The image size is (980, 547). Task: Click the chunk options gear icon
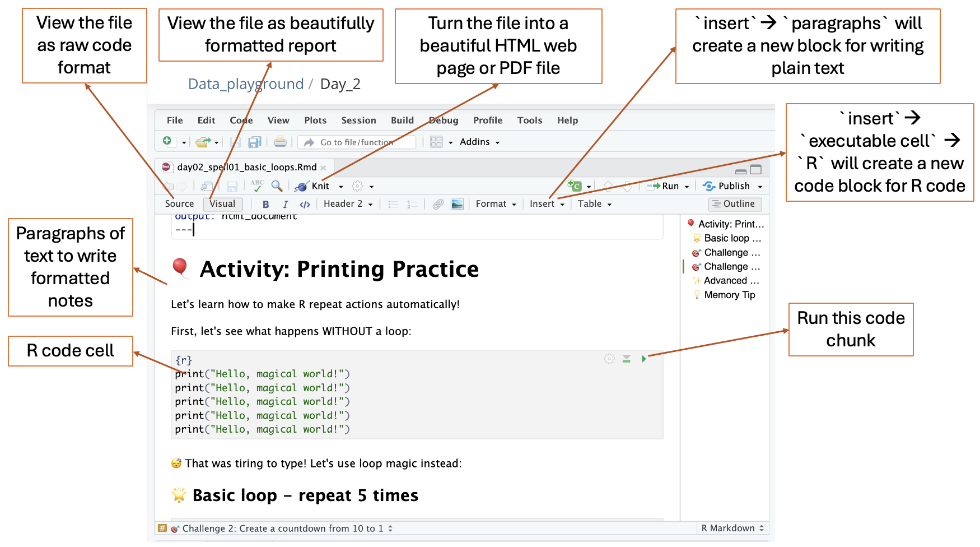click(609, 359)
